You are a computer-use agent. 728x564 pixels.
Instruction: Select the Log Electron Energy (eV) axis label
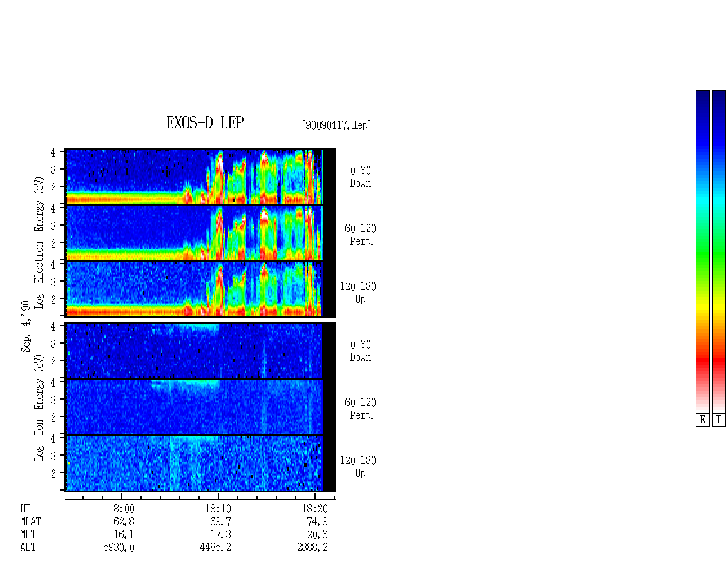click(x=39, y=242)
